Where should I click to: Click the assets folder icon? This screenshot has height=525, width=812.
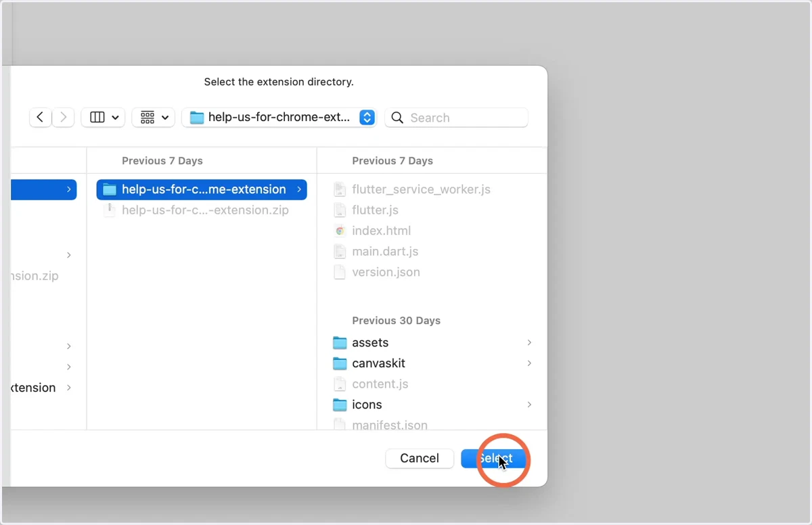pos(340,342)
